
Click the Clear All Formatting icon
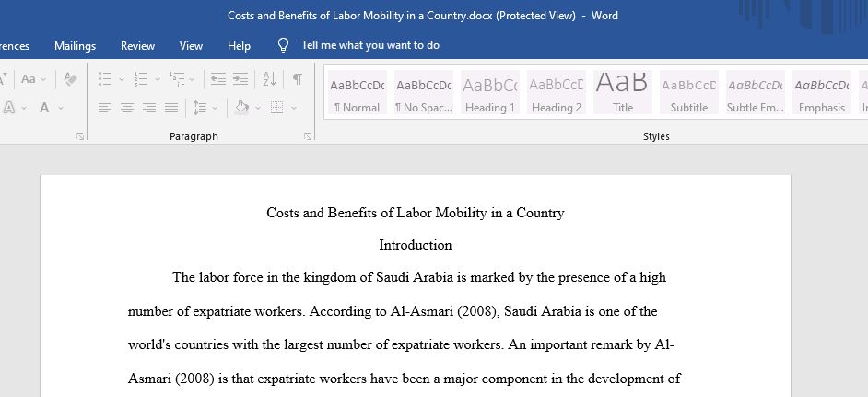70,79
